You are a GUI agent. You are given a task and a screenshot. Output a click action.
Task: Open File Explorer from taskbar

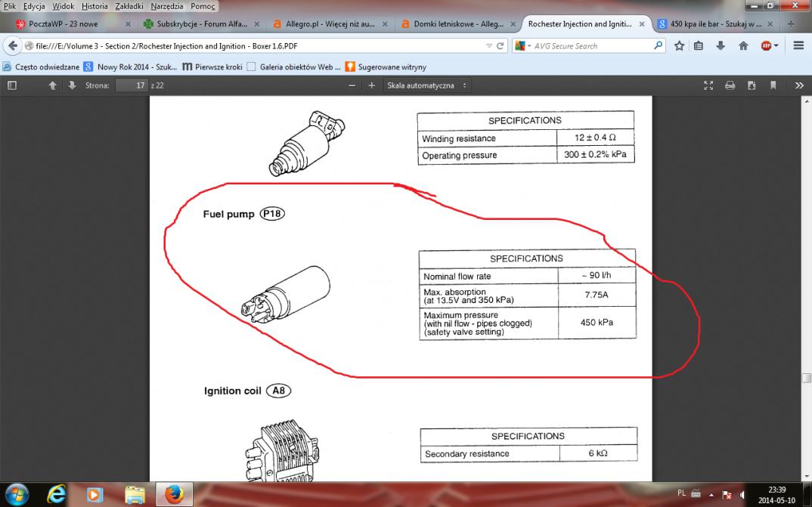click(135, 495)
